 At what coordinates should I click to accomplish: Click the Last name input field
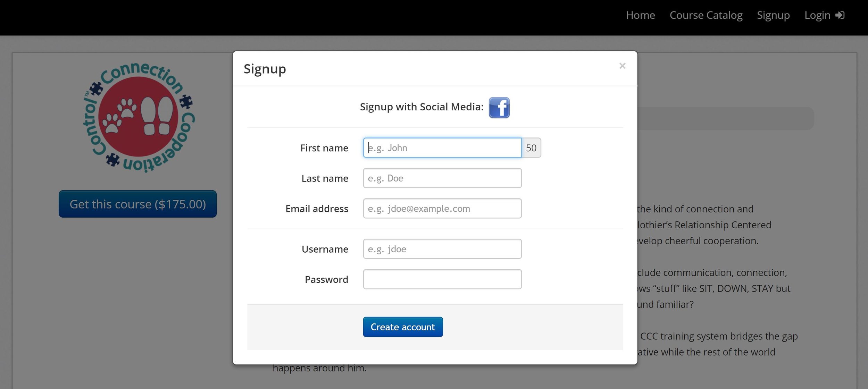pyautogui.click(x=442, y=178)
